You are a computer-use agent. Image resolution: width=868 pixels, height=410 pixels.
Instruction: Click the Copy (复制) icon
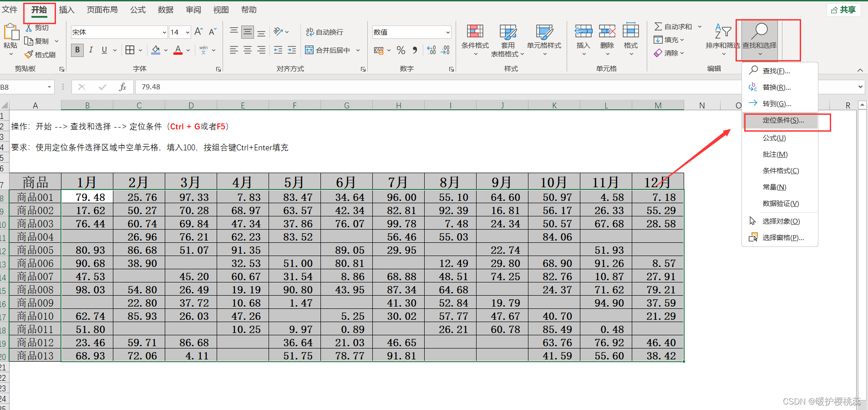[x=29, y=41]
